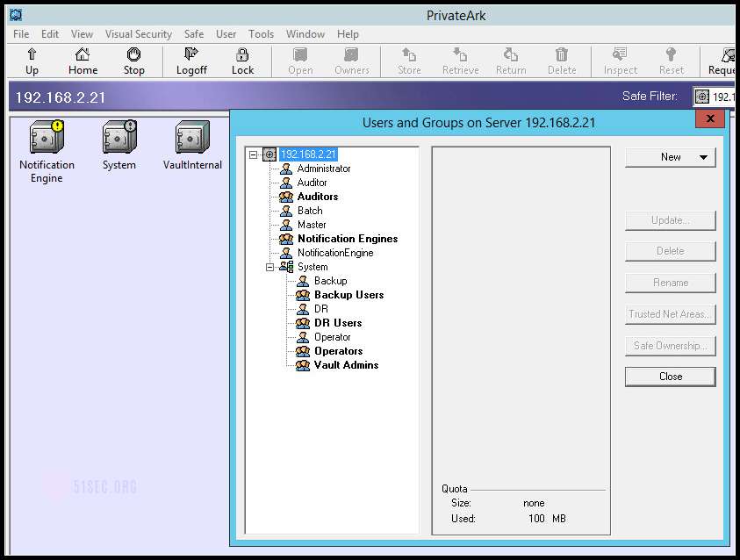Select the VaultInternal safe icon
740x560 pixels.
pos(192,137)
